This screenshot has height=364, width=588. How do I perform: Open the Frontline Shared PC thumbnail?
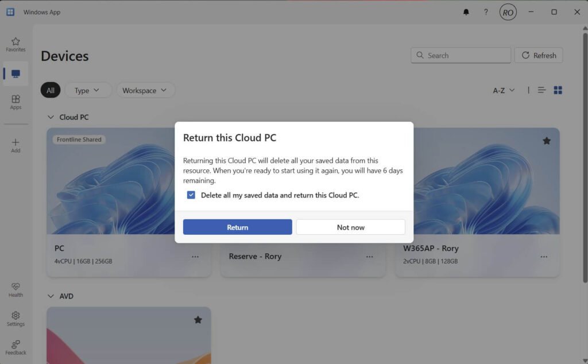click(111, 181)
